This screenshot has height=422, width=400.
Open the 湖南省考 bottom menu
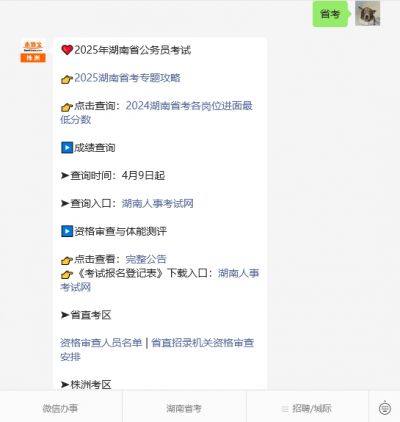[x=184, y=408]
